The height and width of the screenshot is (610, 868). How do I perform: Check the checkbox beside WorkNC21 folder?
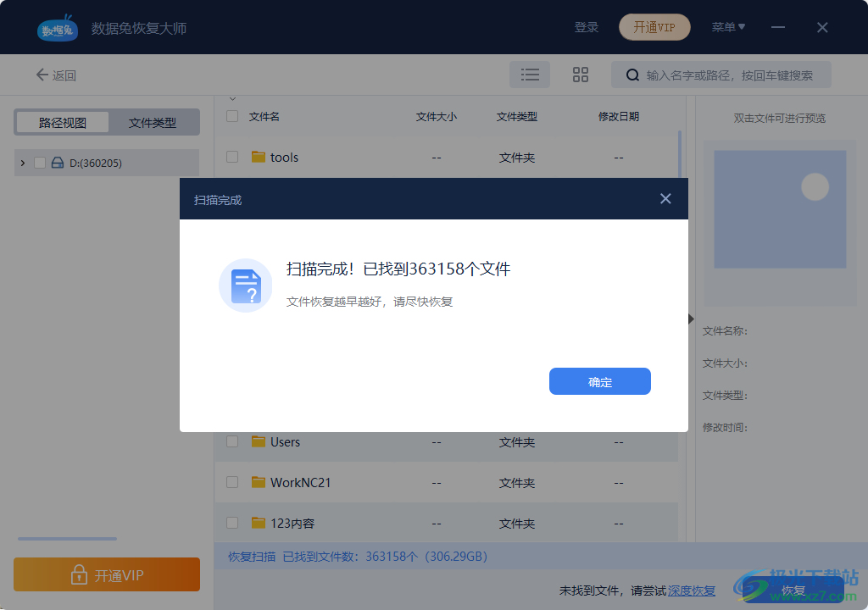pos(231,482)
